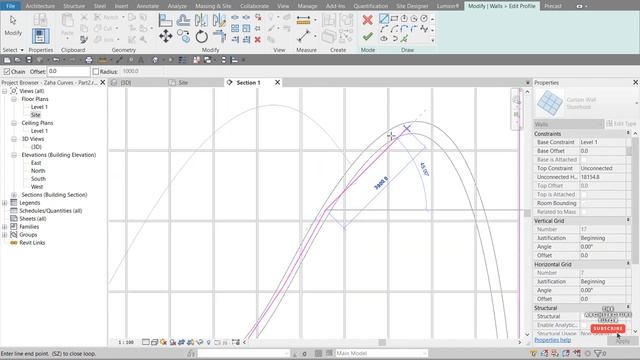The width and height of the screenshot is (640, 360).
Task: Click the red Subscribe button
Action: coord(608,329)
